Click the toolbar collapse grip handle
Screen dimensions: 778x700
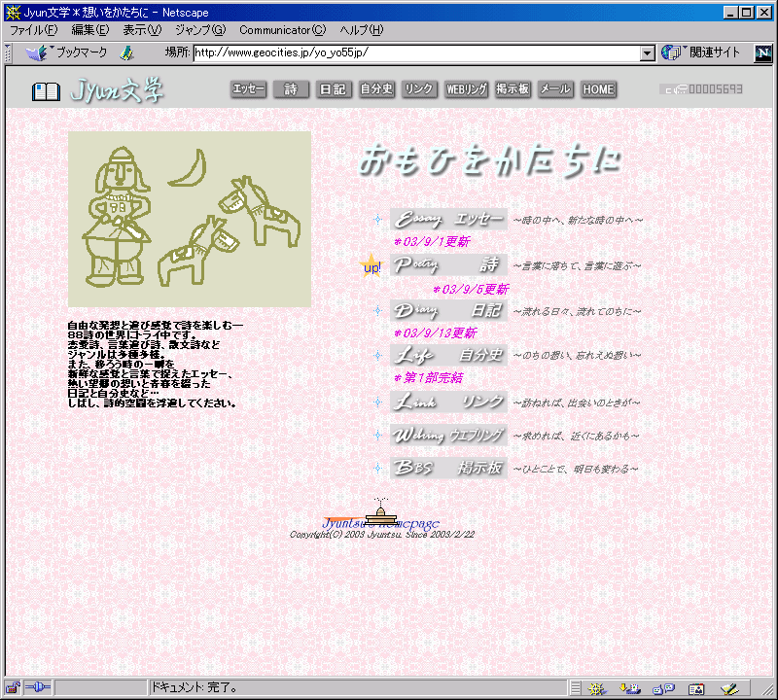[8, 53]
